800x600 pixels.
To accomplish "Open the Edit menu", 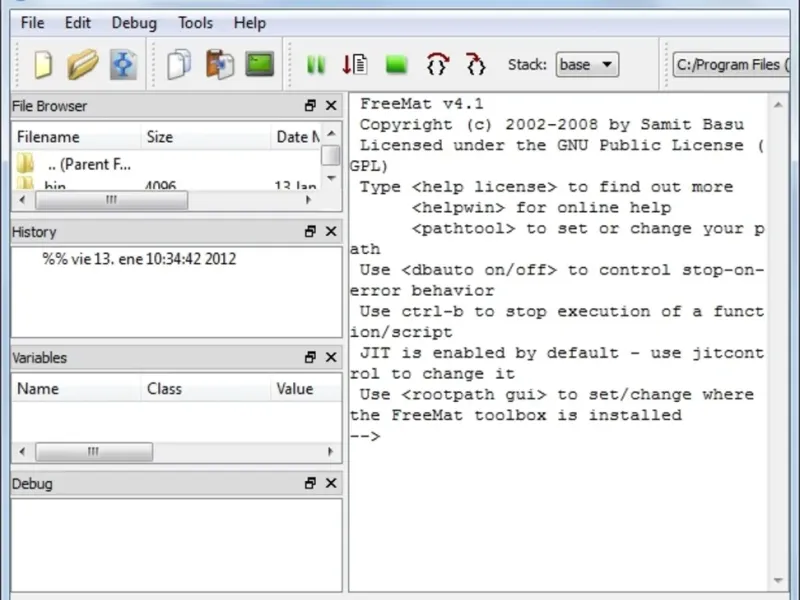I will pyautogui.click(x=78, y=23).
